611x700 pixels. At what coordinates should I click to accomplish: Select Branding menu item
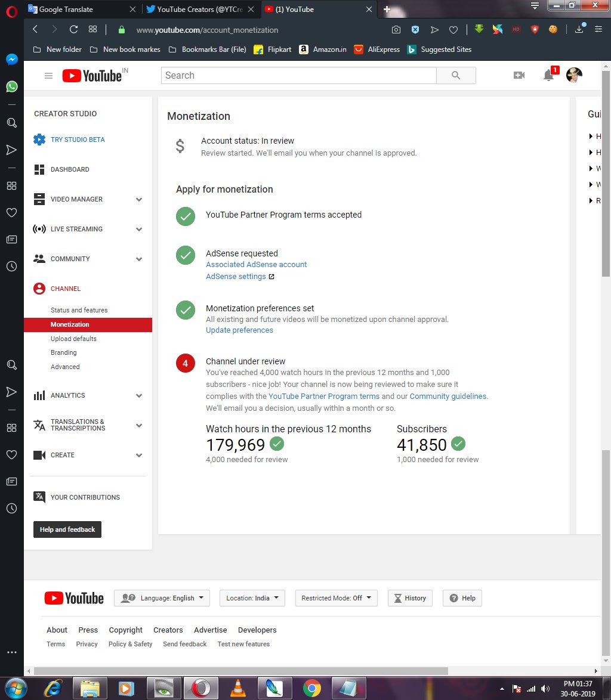pyautogui.click(x=63, y=352)
